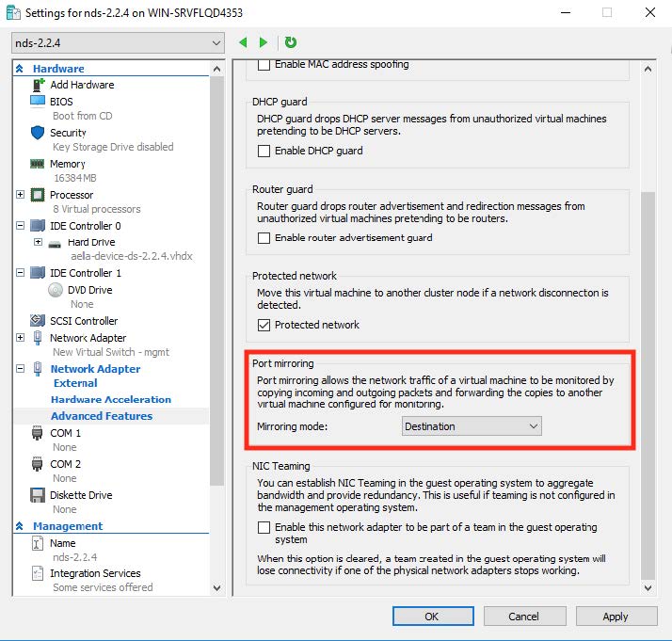672x641 pixels.
Task: Click the green refresh toolbar icon
Action: (291, 42)
